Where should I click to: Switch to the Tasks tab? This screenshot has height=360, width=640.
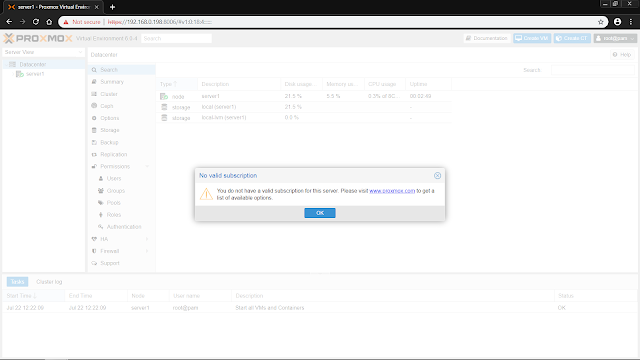(17, 282)
